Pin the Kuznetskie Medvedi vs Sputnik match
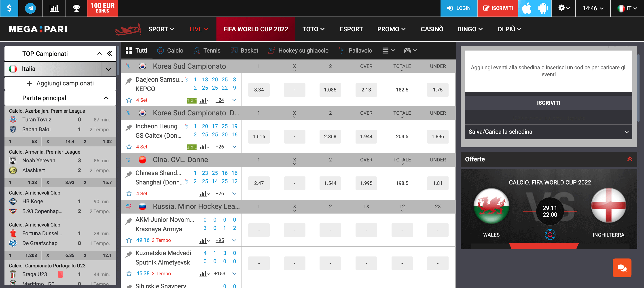Screen dimensions: 644x288 coord(129,254)
